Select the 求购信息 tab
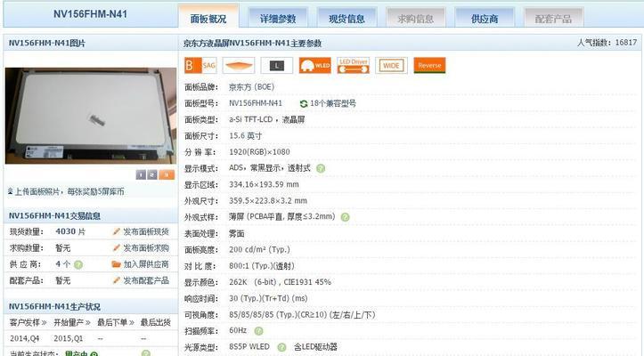This screenshot has height=356, width=644. click(416, 18)
